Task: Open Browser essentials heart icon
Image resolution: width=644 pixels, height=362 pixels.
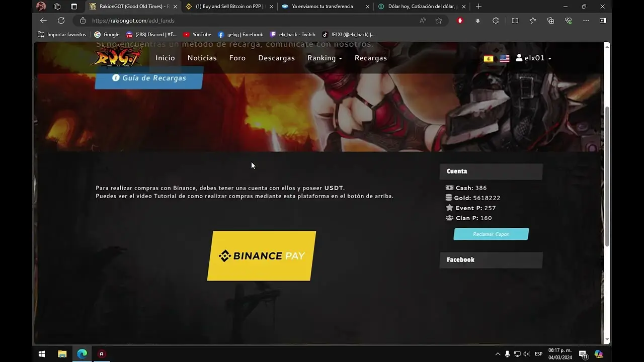Action: point(568,21)
